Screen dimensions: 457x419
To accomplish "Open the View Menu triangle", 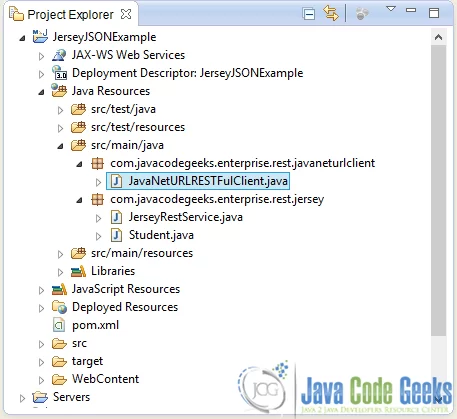I will tap(391, 9).
